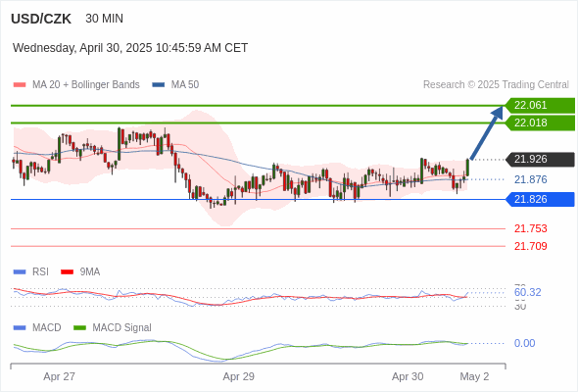Click the blue 21.826 pivot tag
Screen dimensions: 578x392
(540, 199)
